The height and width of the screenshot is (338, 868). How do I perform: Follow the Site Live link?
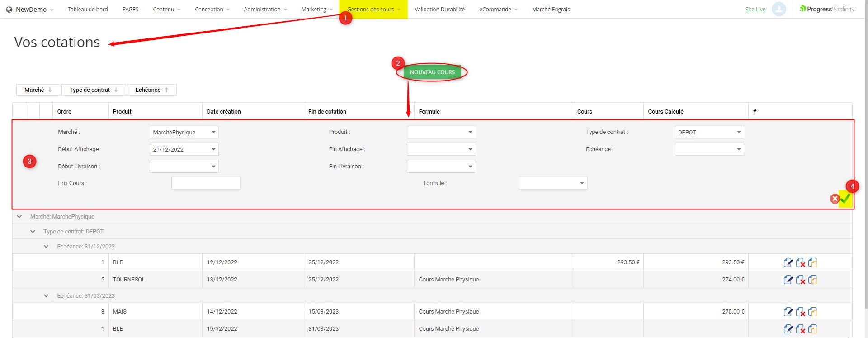tap(755, 10)
